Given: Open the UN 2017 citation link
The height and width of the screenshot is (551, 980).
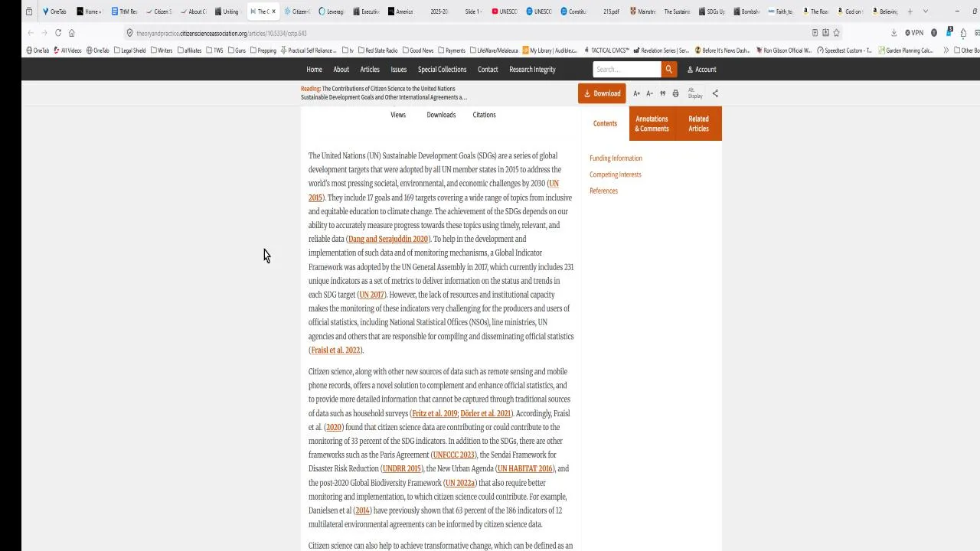Looking at the screenshot, I should [371, 295].
